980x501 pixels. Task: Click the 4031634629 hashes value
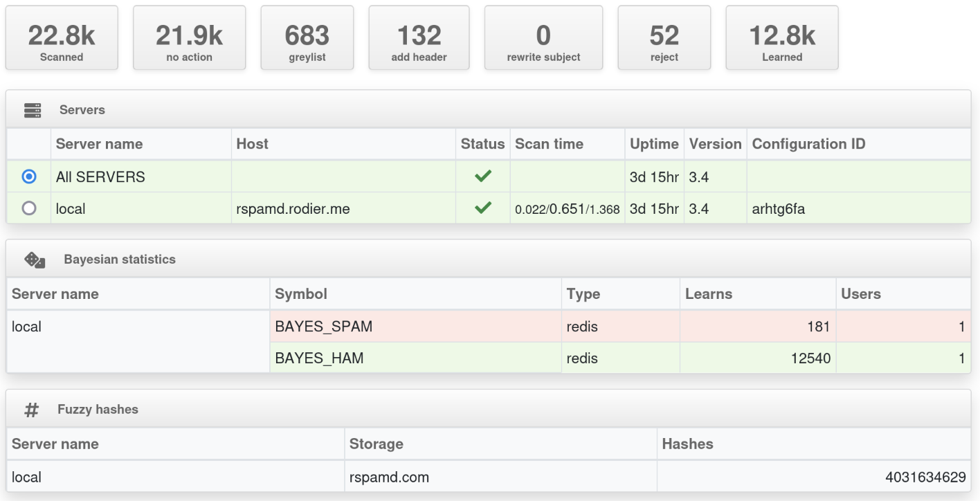point(925,477)
